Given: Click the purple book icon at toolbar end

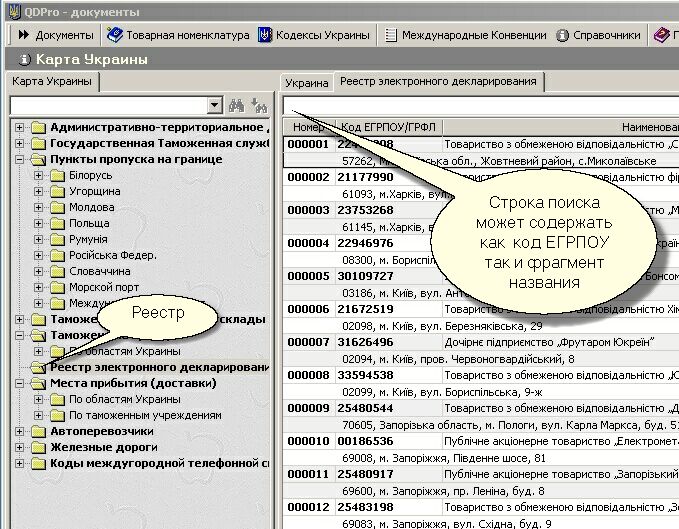Looking at the screenshot, I should pos(661,35).
